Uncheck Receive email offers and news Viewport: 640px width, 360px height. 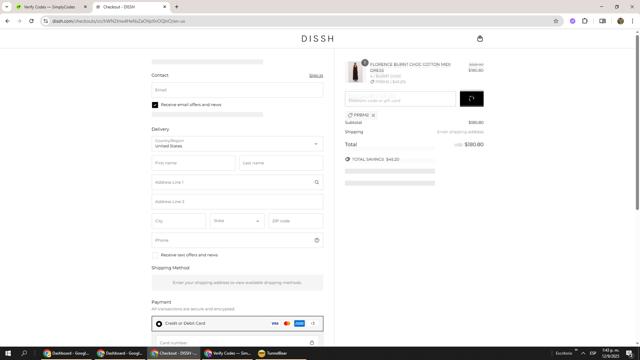155,105
